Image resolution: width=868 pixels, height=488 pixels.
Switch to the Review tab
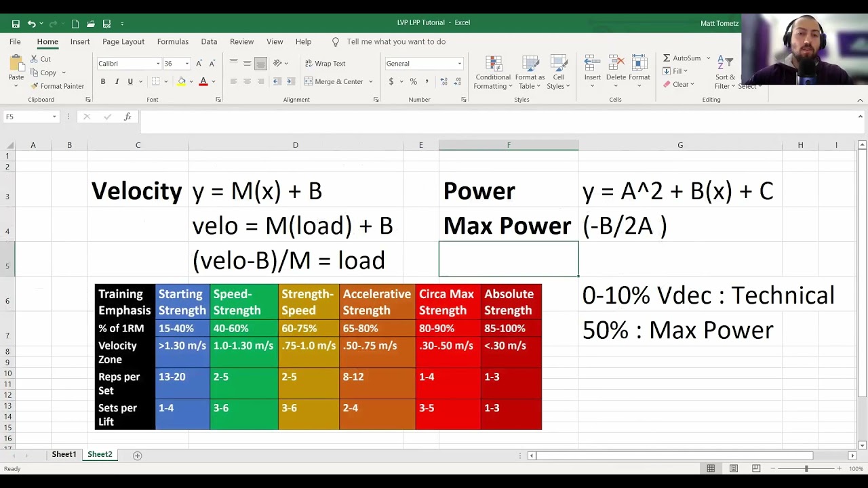(x=241, y=42)
